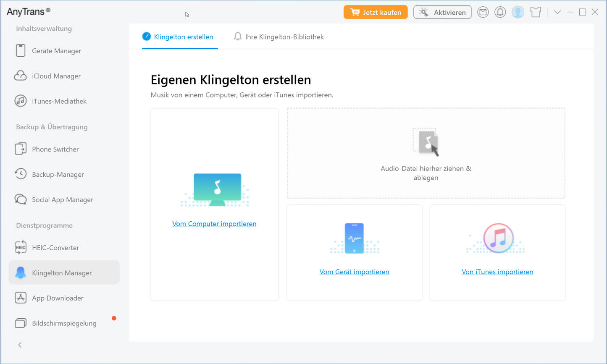
Task: Collapse the sidebar with the left arrow
Action: click(x=20, y=345)
